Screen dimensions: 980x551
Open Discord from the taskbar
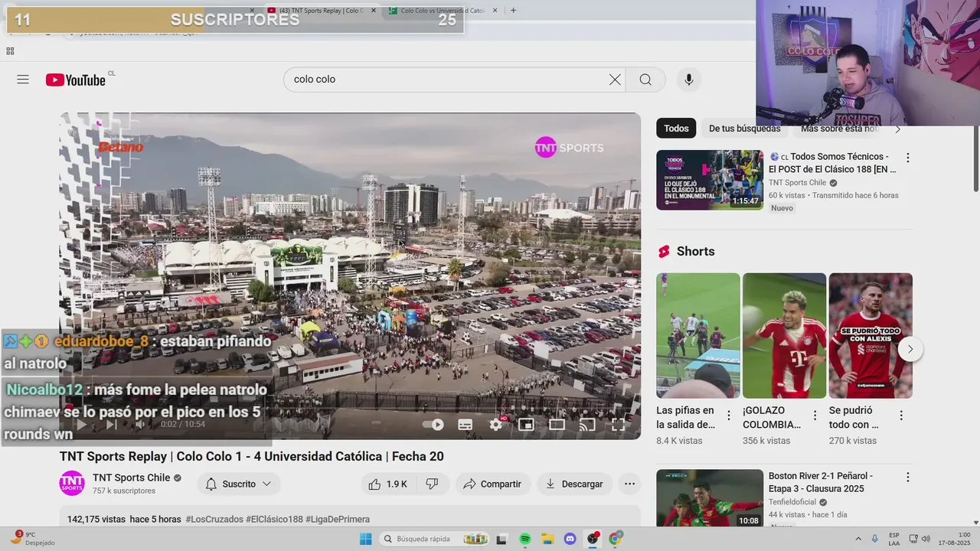pyautogui.click(x=570, y=539)
